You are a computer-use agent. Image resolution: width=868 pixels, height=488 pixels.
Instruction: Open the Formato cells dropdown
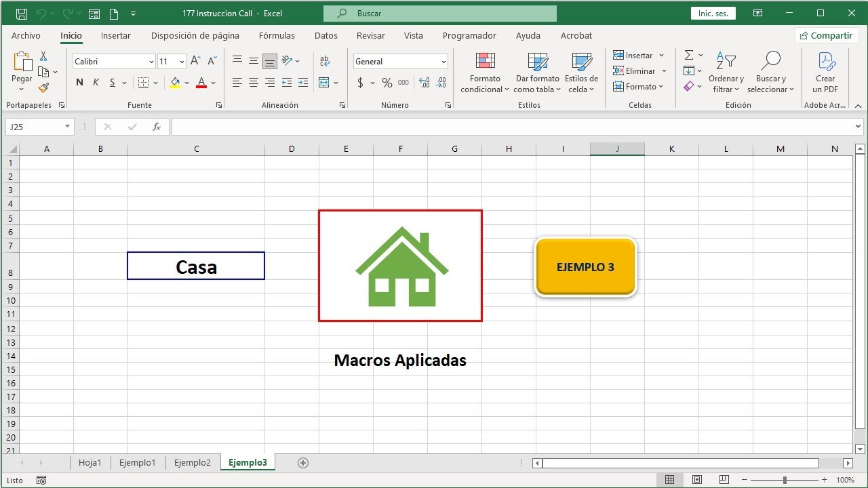tap(639, 87)
